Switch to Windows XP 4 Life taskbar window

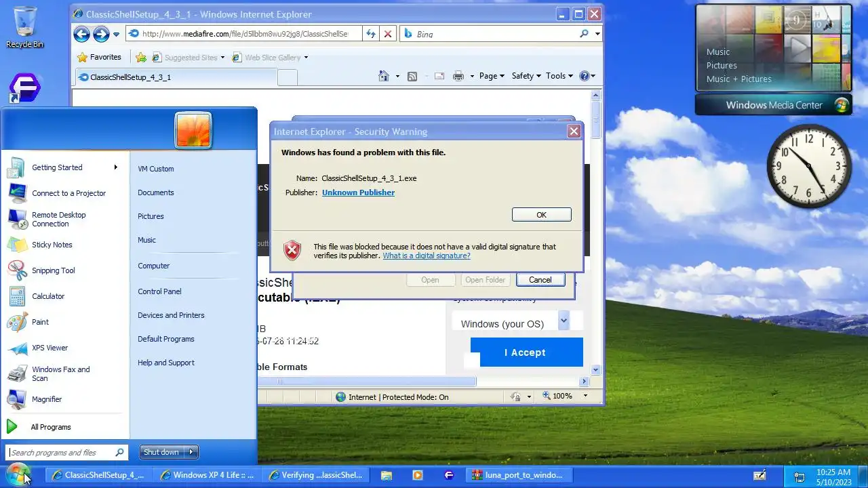click(x=207, y=475)
